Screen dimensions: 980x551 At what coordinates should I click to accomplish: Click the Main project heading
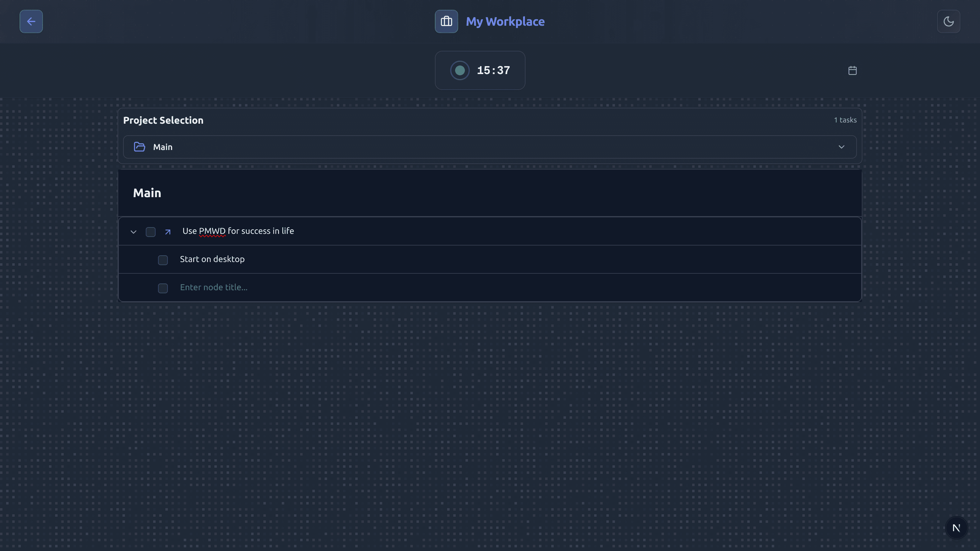pos(147,193)
